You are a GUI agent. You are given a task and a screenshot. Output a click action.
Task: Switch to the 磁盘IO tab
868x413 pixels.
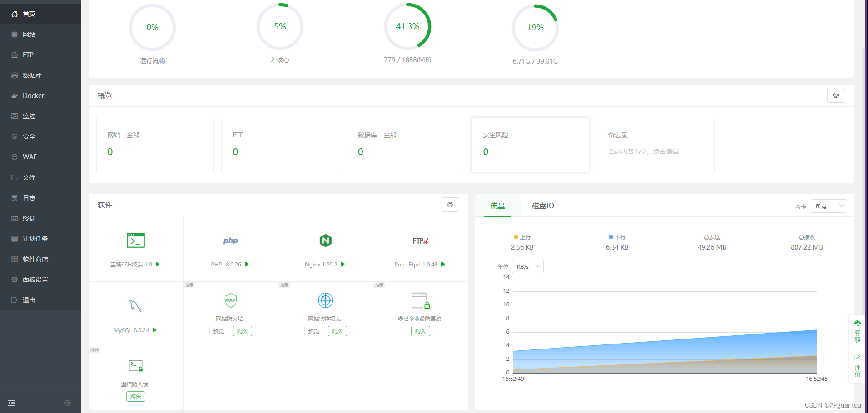click(543, 206)
